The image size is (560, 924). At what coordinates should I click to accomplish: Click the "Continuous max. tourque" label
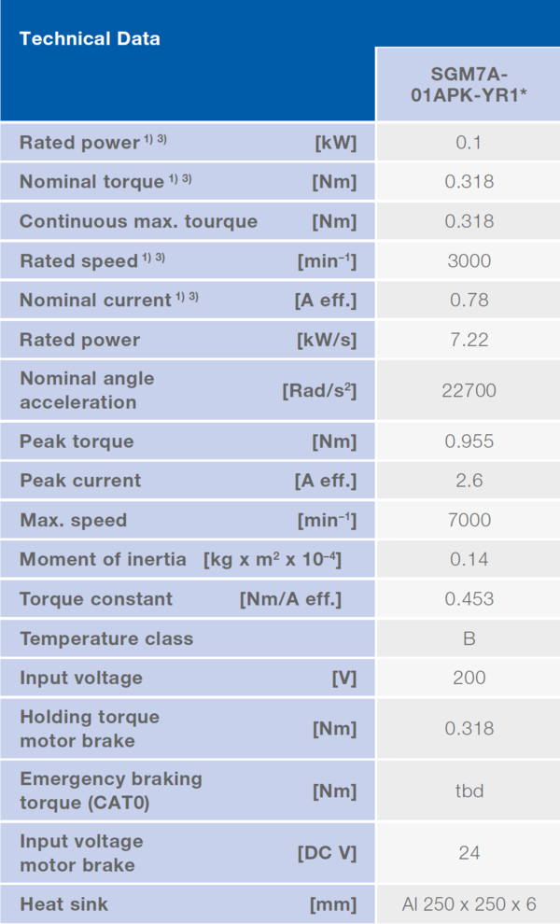click(138, 221)
